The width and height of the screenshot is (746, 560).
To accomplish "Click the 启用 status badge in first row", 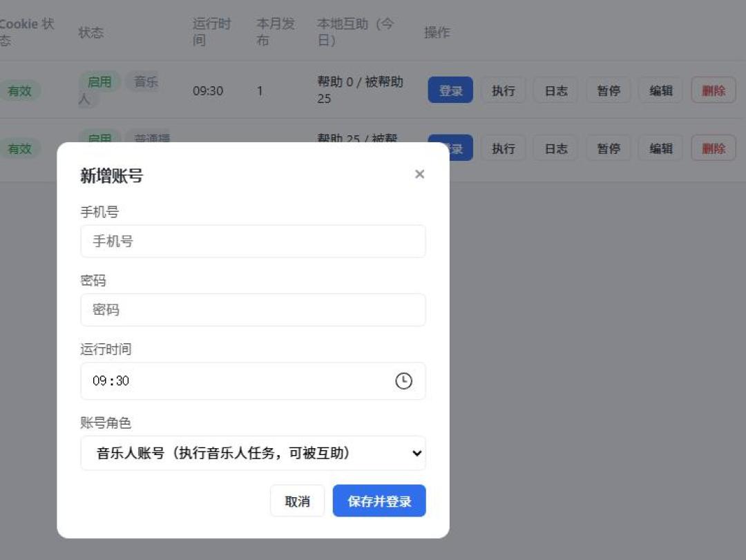I will point(99,82).
